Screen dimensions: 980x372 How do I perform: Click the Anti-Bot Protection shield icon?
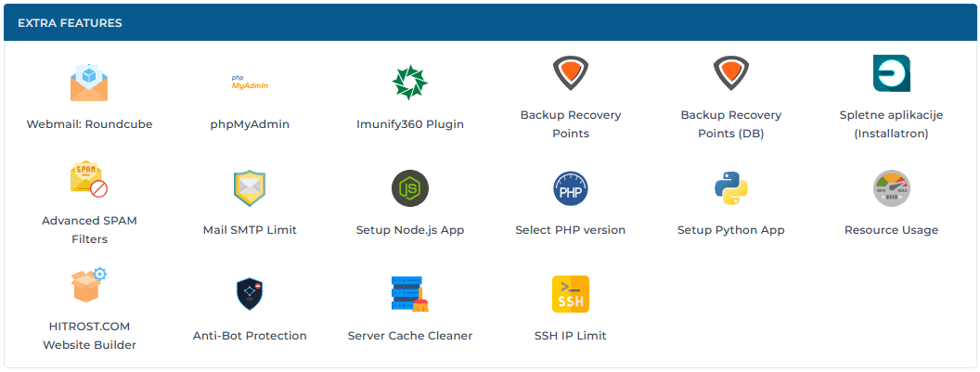click(x=250, y=294)
